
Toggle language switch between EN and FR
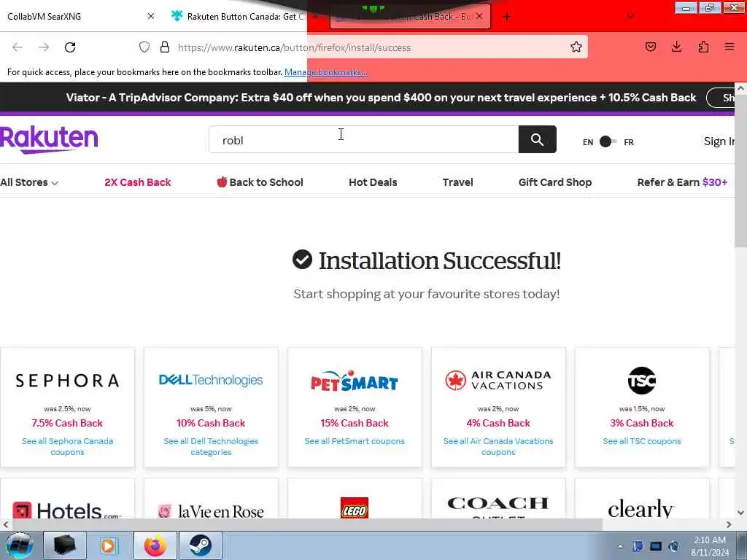point(608,142)
